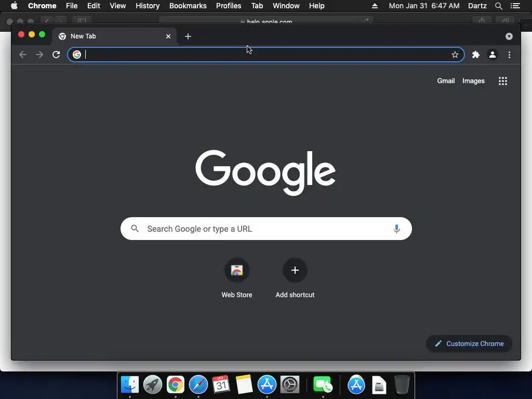Open the File menu

(72, 6)
